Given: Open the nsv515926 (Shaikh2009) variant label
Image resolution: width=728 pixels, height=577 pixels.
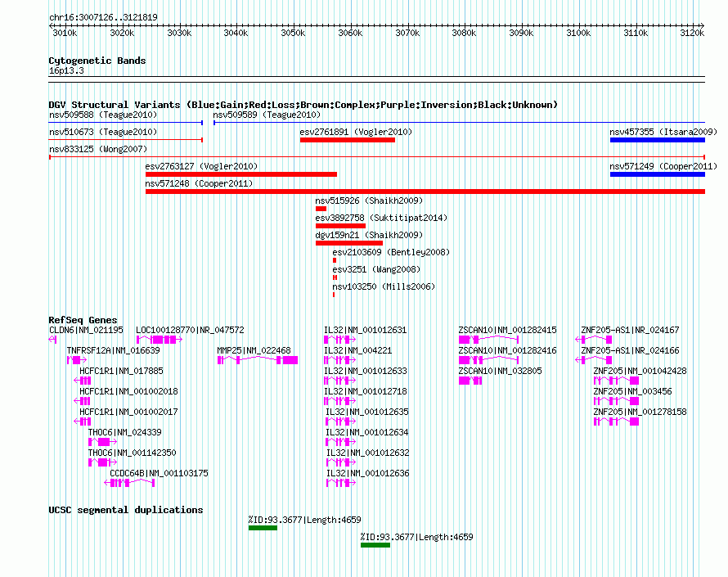Looking at the screenshot, I should pyautogui.click(x=369, y=201).
